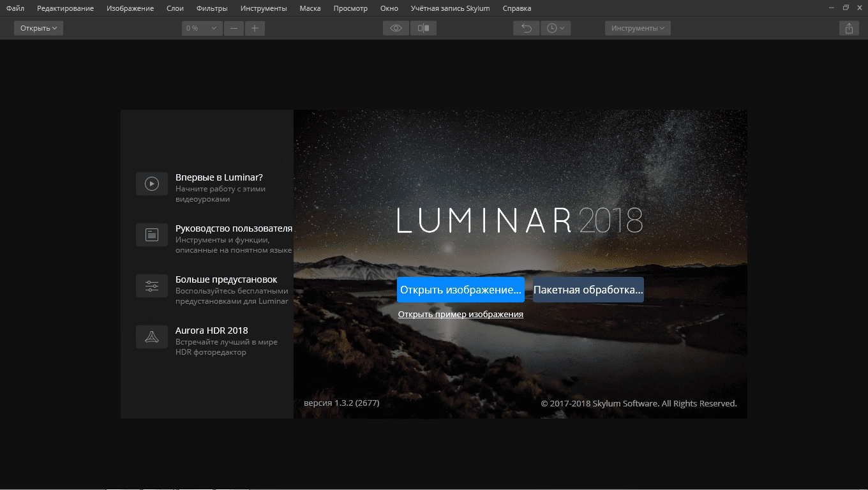The image size is (868, 490).
Task: Open the Редактирование menu
Action: (x=65, y=8)
